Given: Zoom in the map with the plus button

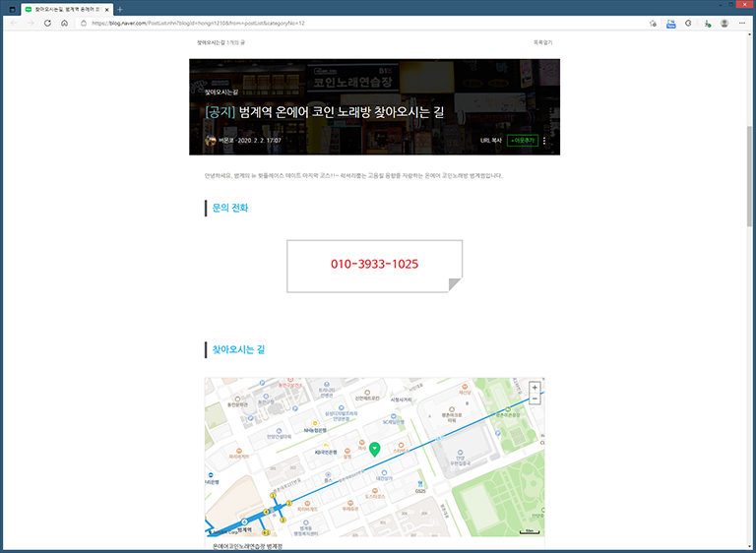Looking at the screenshot, I should 535,388.
